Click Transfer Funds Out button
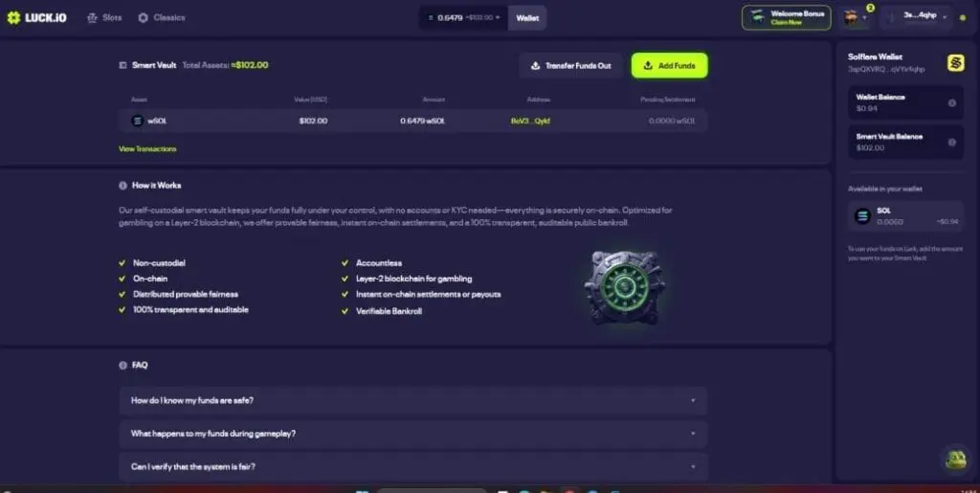Viewport: 980px width, 493px height. pos(570,66)
